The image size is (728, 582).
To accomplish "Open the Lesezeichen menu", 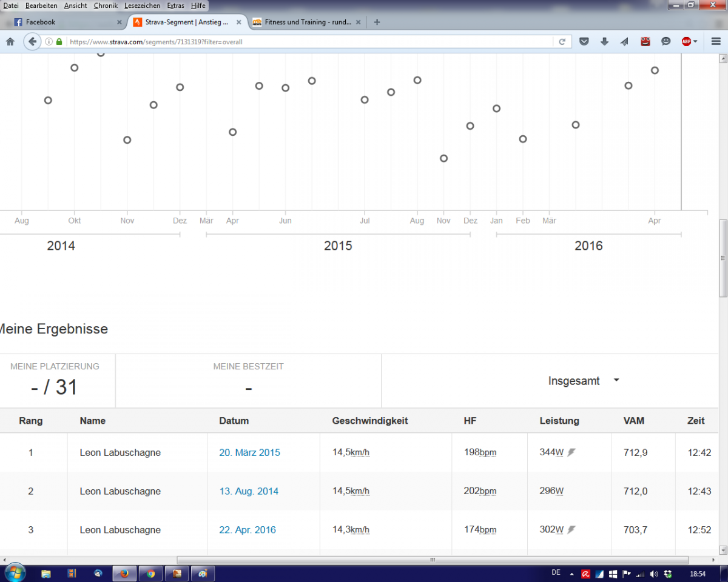I will coord(142,5).
